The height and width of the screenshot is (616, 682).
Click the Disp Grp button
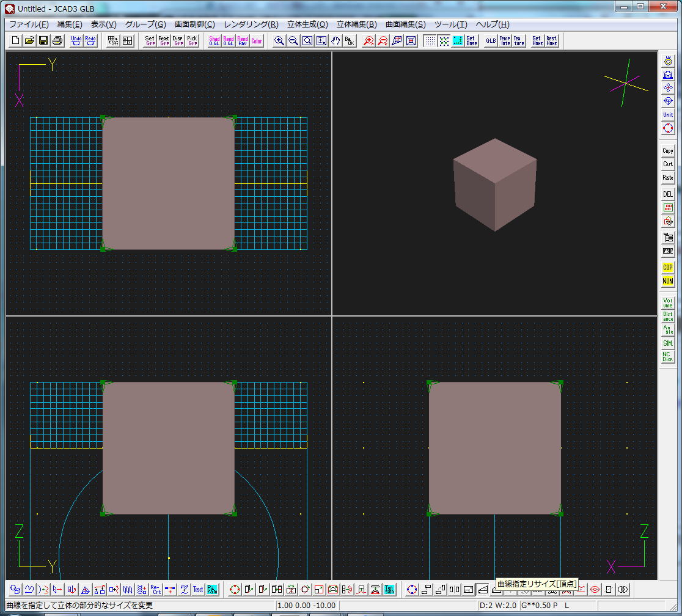[178, 40]
